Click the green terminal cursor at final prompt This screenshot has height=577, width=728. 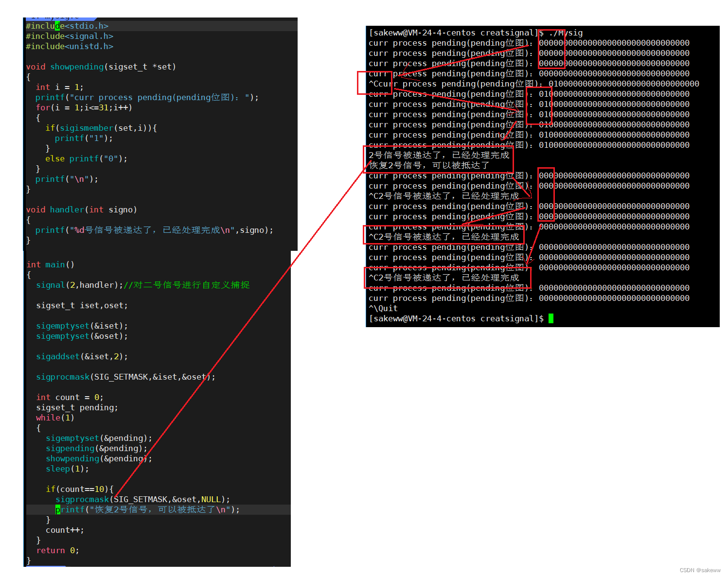point(551,318)
